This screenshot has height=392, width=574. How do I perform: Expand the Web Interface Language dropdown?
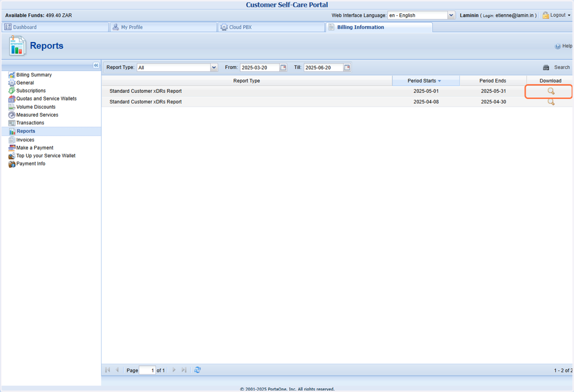point(451,15)
